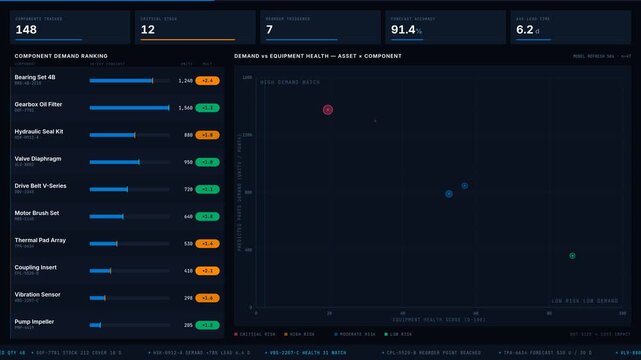Screen dimensions: 641x360
Task: Click the Drive Belt V-Series forecast bar
Action: (x=129, y=190)
